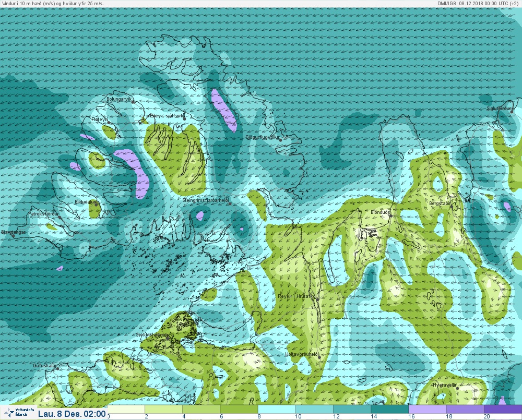Click the Steingrímsfjarðarheiði station label
522x420 pixels.
[206, 200]
